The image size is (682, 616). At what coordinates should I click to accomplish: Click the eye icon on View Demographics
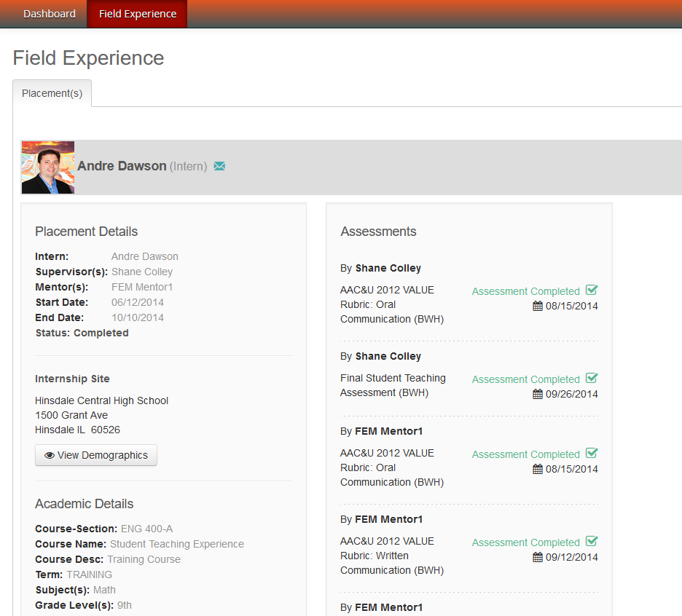coord(50,455)
